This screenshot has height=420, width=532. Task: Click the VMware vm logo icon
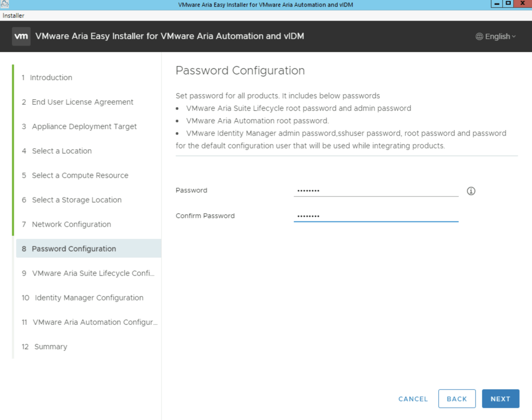(x=21, y=36)
